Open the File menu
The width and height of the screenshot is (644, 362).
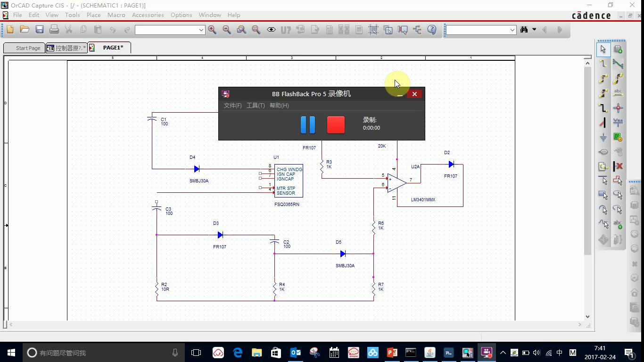tap(17, 15)
